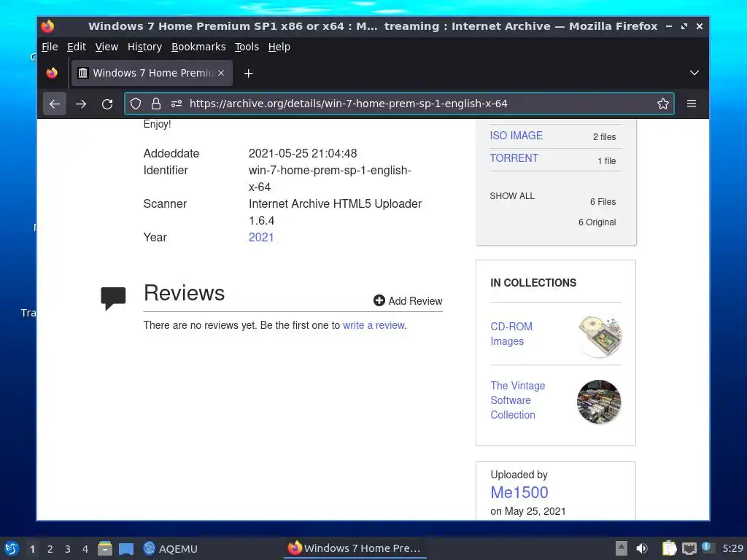Image resolution: width=747 pixels, height=560 pixels.
Task: Open the TORRENT download link
Action: [x=514, y=158]
